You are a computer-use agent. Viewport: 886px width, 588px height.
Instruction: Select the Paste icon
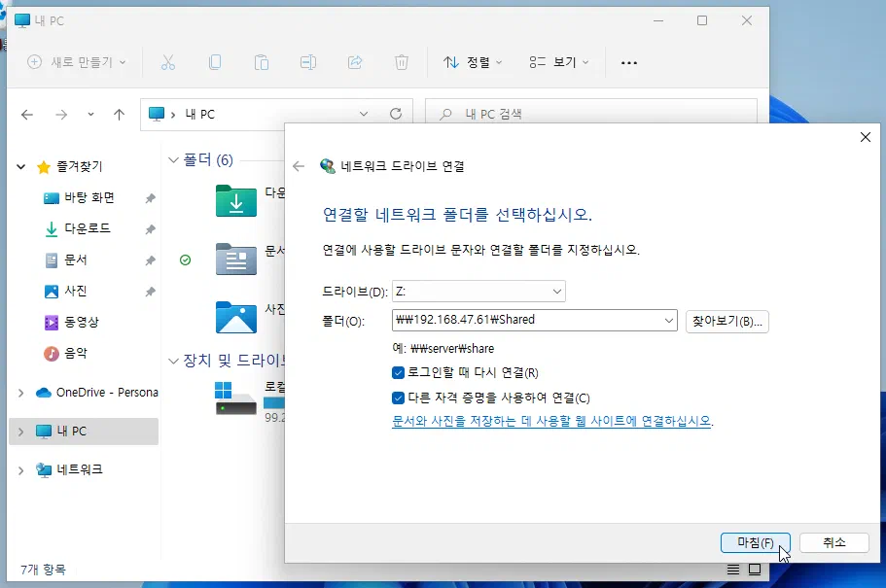262,62
